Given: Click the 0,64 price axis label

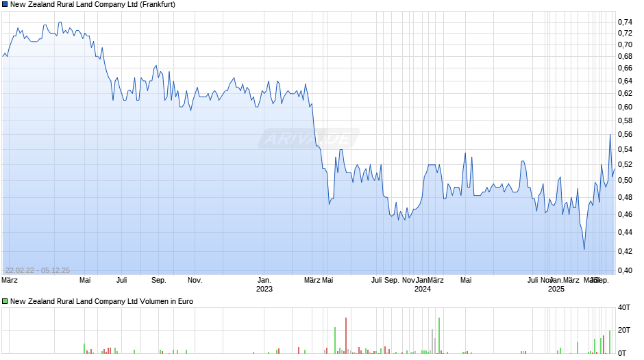Looking at the screenshot, I should tap(625, 81).
